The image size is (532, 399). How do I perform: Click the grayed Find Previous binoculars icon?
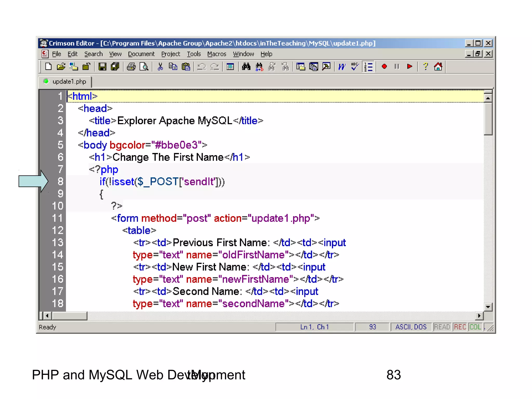(x=285, y=67)
